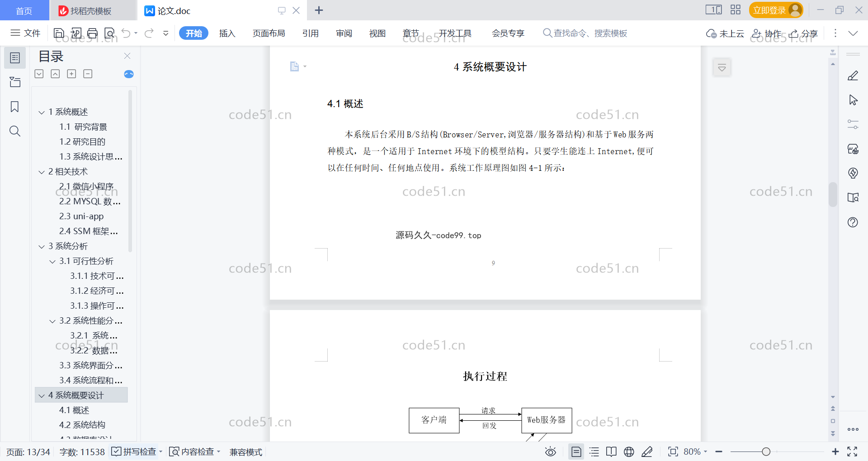Image resolution: width=868 pixels, height=461 pixels.
Task: Click the promote-level up arrow icon under 目录
Action: (55, 74)
